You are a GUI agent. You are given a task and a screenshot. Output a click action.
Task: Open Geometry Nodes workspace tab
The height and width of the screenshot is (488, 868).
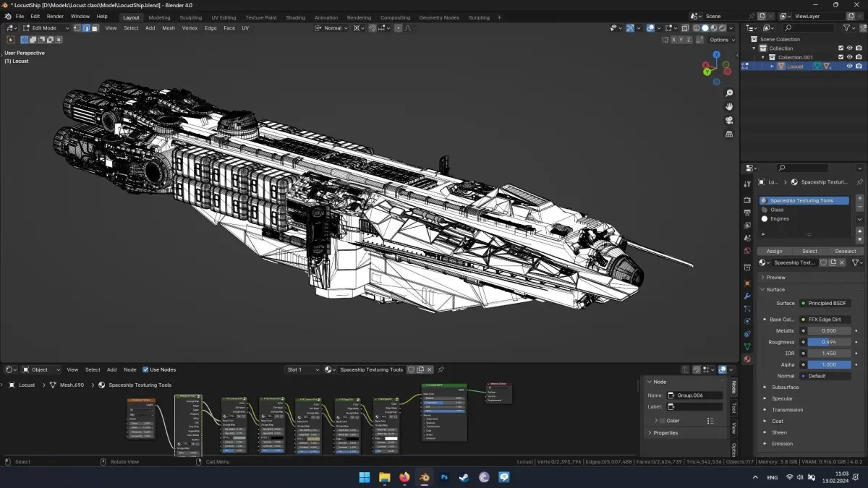tap(439, 17)
